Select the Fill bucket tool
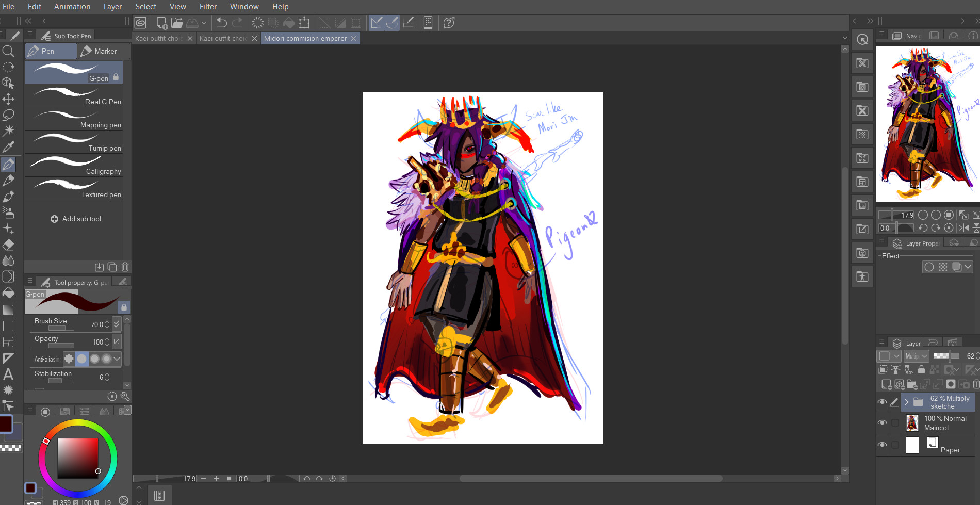The width and height of the screenshot is (980, 505). [8, 293]
